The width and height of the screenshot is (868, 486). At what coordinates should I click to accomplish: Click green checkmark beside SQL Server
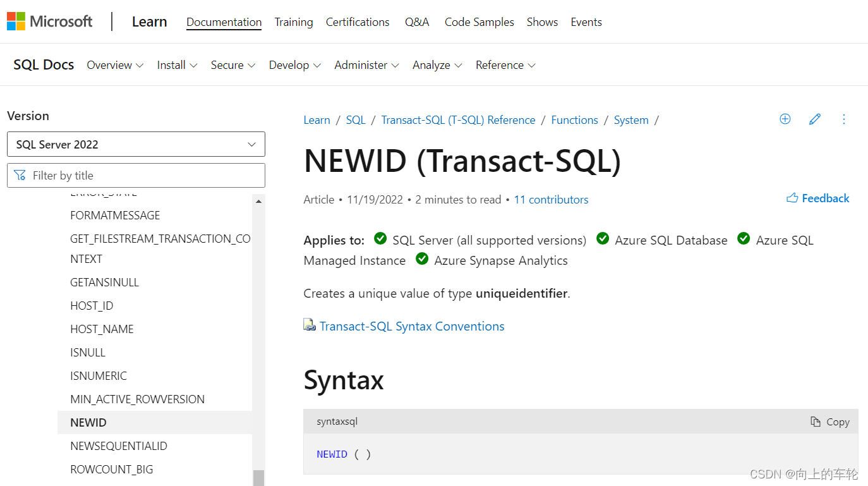pos(380,238)
